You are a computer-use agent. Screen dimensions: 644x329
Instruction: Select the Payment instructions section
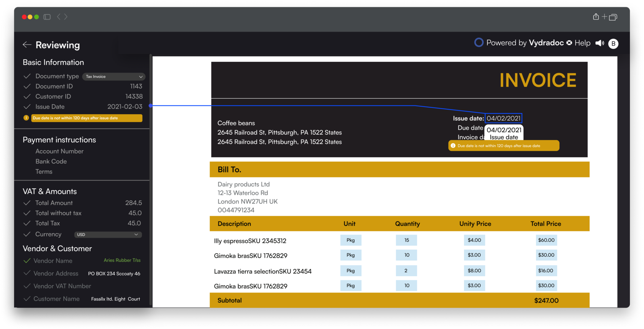point(59,140)
